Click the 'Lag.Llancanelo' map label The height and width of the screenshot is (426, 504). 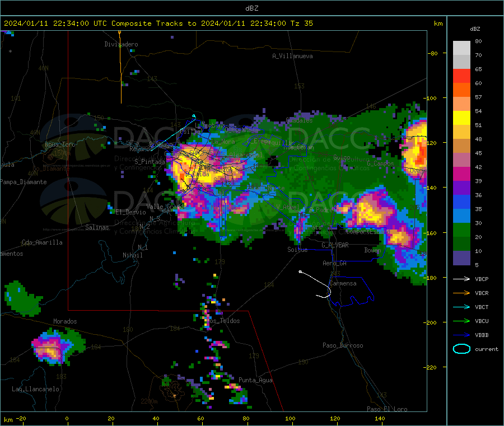[x=35, y=389]
